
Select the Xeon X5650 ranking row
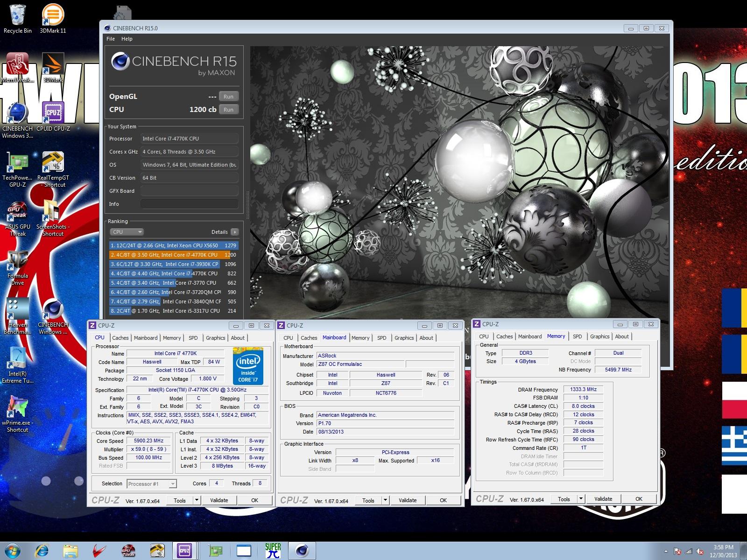(x=174, y=245)
